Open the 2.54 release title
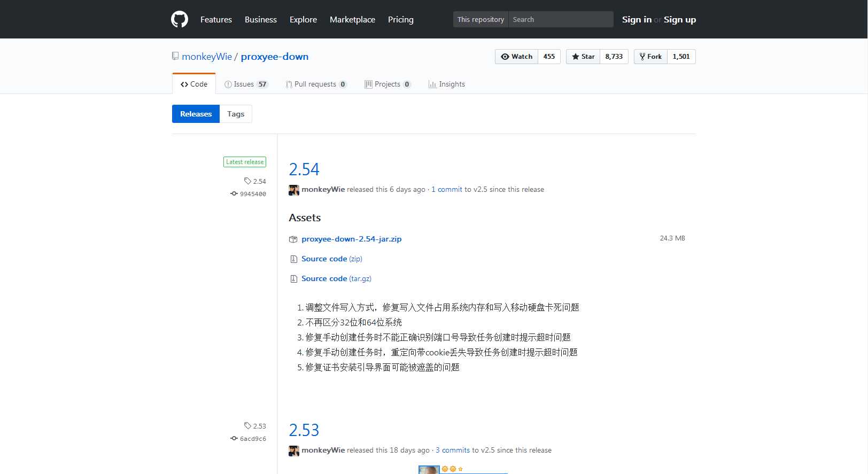868x474 pixels. tap(304, 169)
